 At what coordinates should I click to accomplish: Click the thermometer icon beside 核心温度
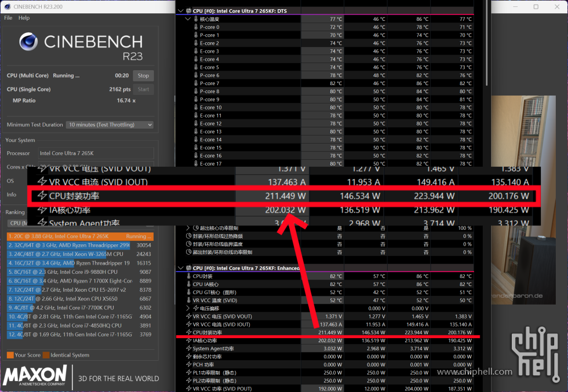pyautogui.click(x=196, y=19)
